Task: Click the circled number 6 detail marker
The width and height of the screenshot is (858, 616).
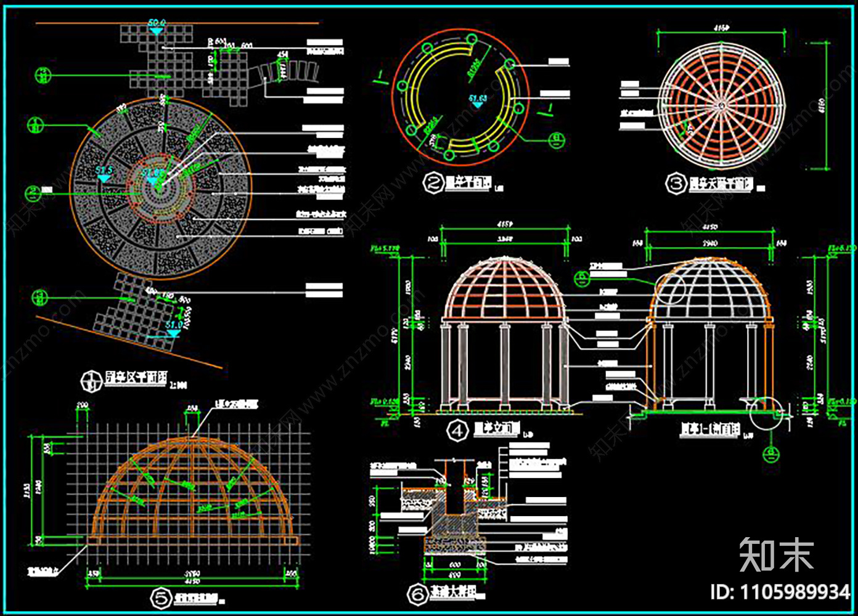Action: tap(418, 594)
